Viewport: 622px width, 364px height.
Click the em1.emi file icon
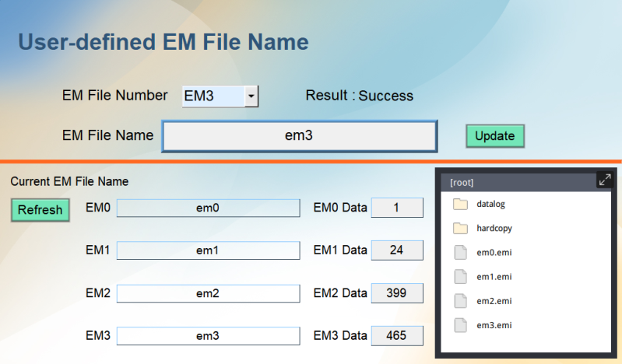coord(460,277)
